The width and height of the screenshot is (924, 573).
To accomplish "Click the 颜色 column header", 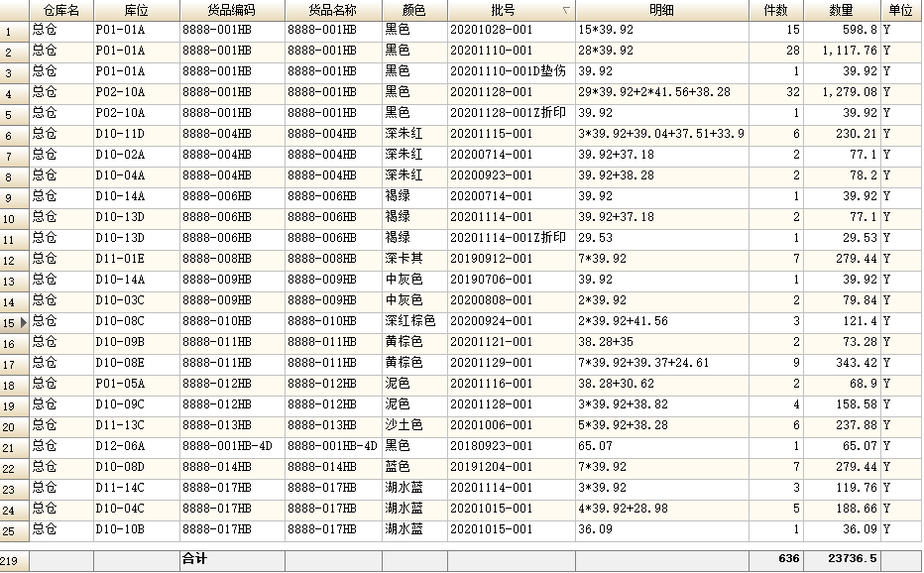I will click(413, 10).
